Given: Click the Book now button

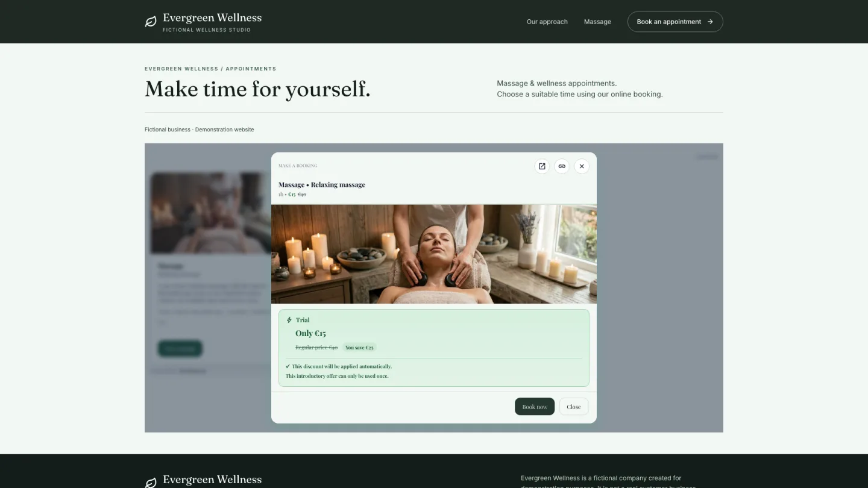Looking at the screenshot, I should pyautogui.click(x=535, y=407).
